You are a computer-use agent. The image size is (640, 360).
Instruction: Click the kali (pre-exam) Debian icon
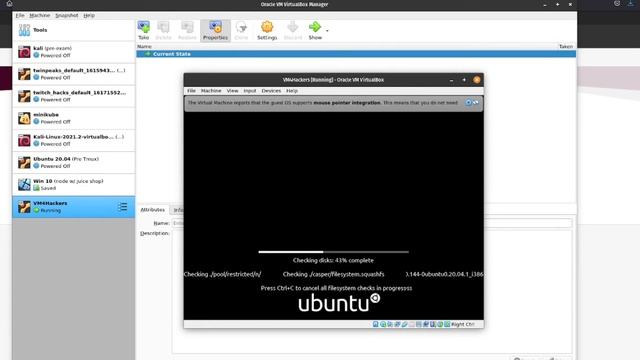pyautogui.click(x=24, y=52)
